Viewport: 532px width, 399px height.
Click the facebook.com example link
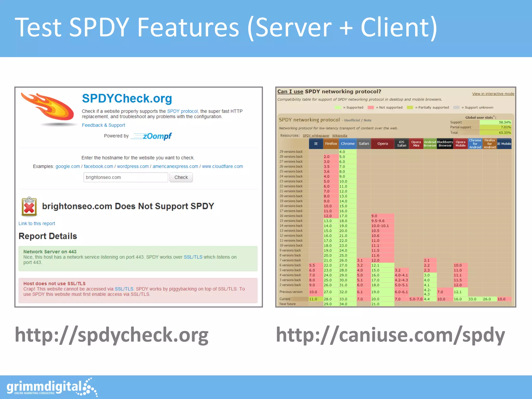coord(98,167)
